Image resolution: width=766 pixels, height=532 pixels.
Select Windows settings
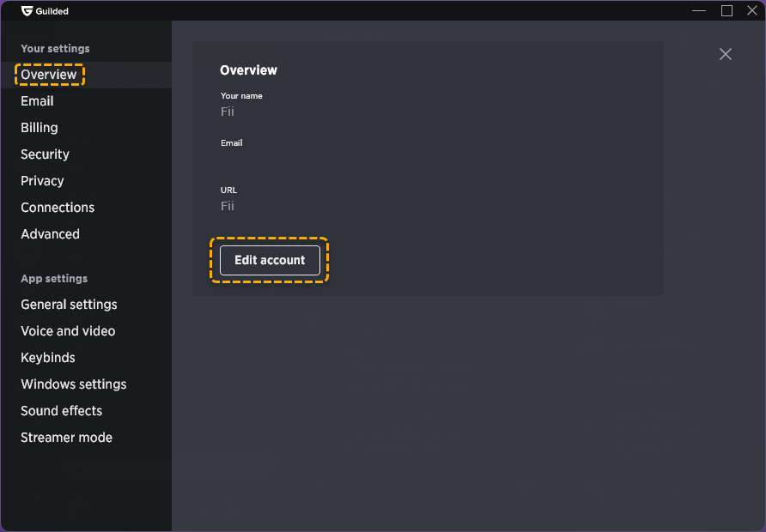[x=74, y=384]
